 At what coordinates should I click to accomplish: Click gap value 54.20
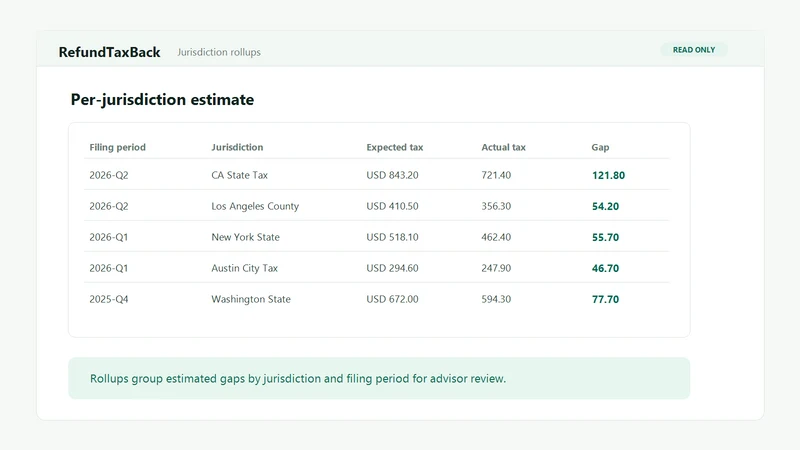605,207
